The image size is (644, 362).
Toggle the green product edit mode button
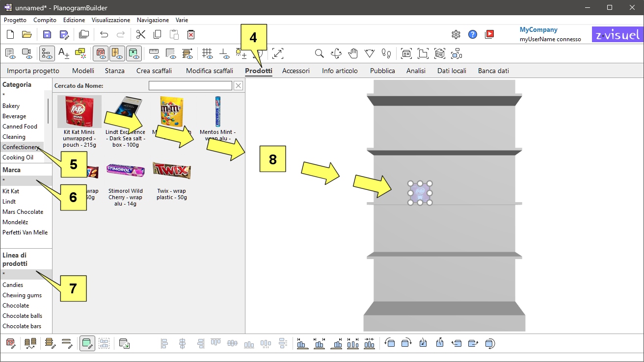point(87,343)
